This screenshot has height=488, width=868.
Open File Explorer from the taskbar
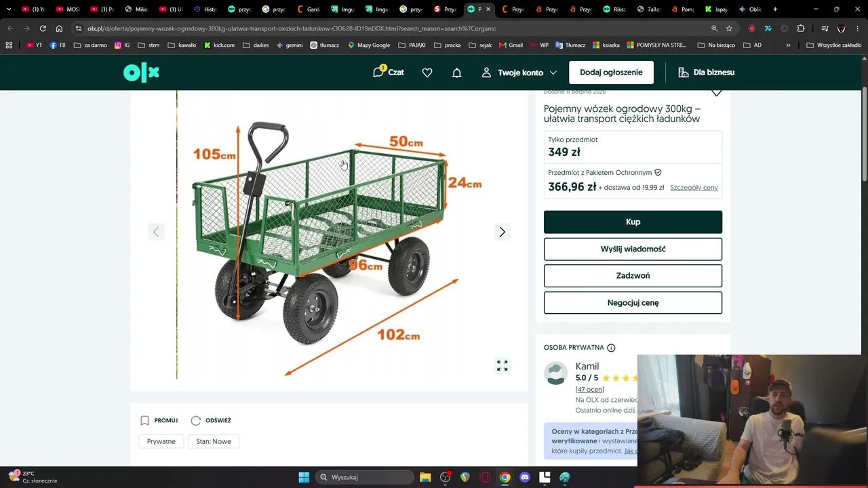coord(425,477)
